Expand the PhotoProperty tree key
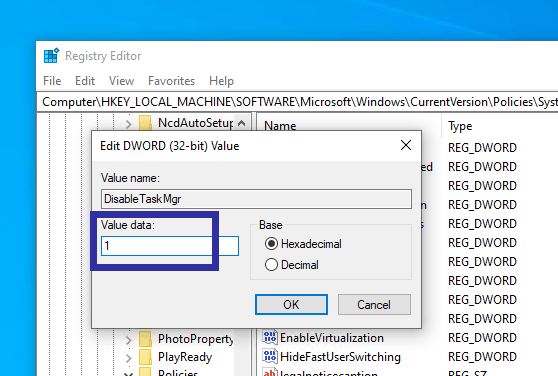 [128, 340]
